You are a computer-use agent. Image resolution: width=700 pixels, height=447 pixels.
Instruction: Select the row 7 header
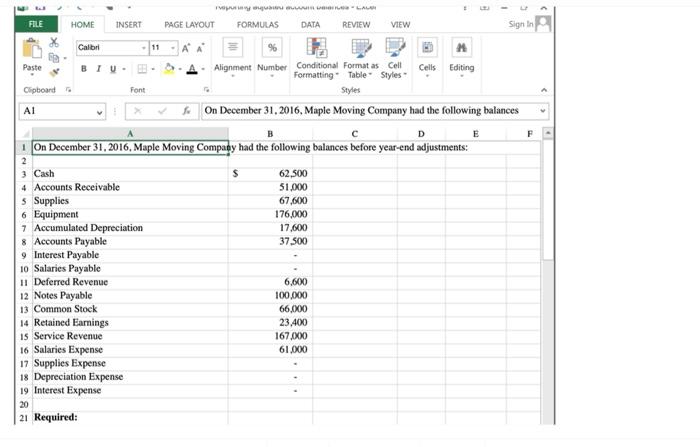[x=24, y=228]
